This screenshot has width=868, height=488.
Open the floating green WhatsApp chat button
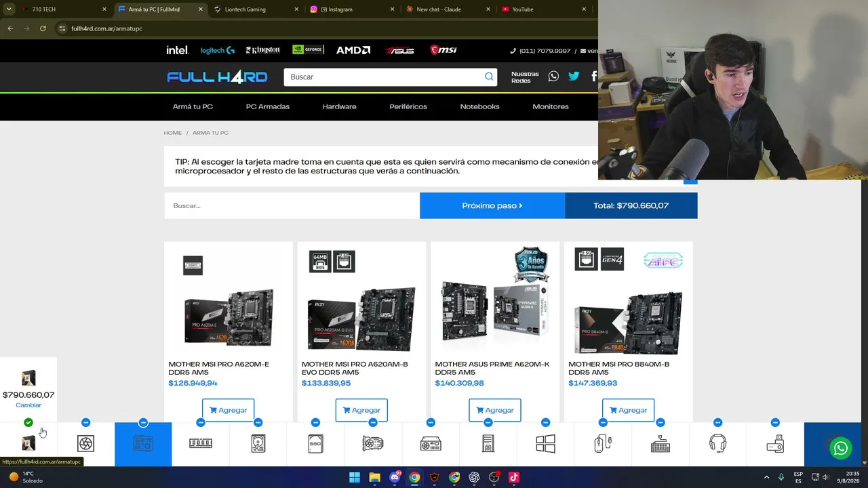(841, 448)
